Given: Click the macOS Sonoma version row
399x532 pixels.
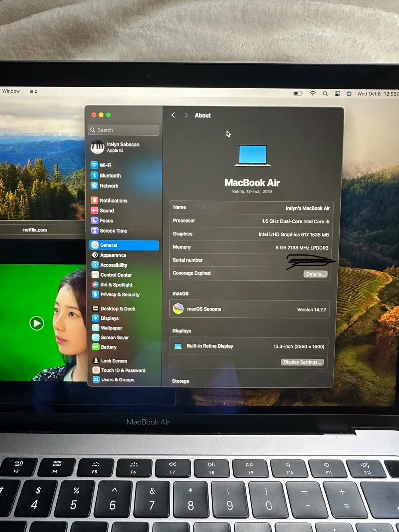Looking at the screenshot, I should click(x=249, y=309).
